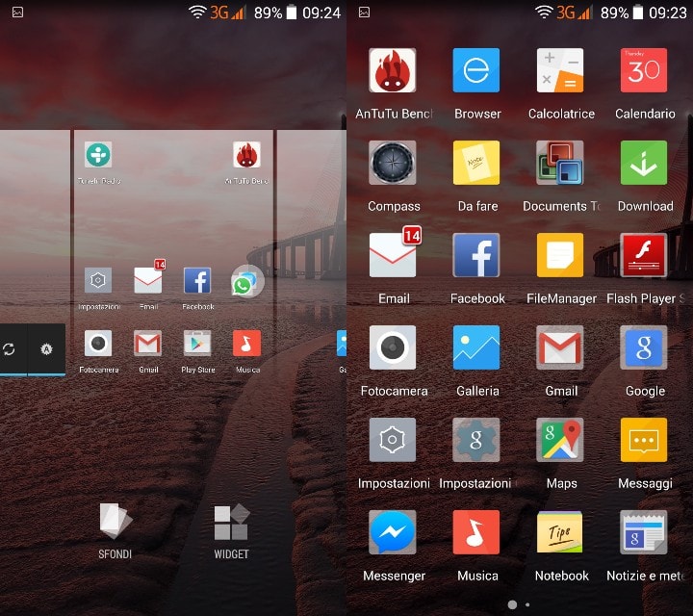Open Impostazioni with the hexagon gear icon in drawer
The image size is (693, 616).
pos(393,440)
